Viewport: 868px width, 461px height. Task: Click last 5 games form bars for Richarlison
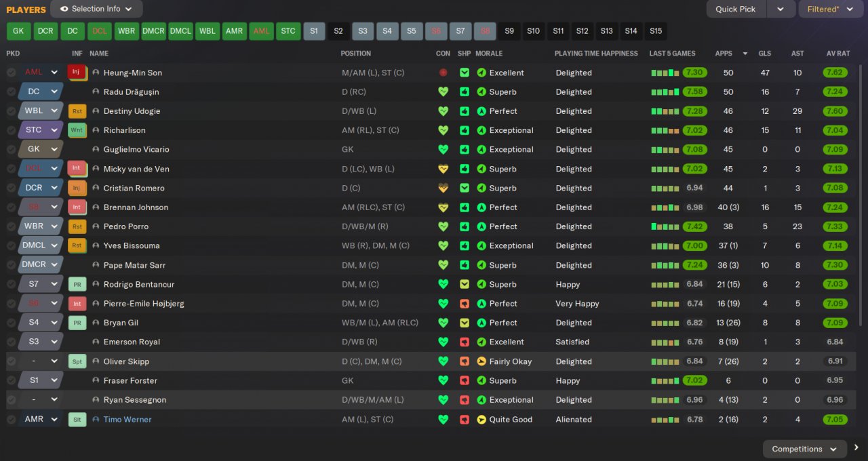pyautogui.click(x=665, y=130)
